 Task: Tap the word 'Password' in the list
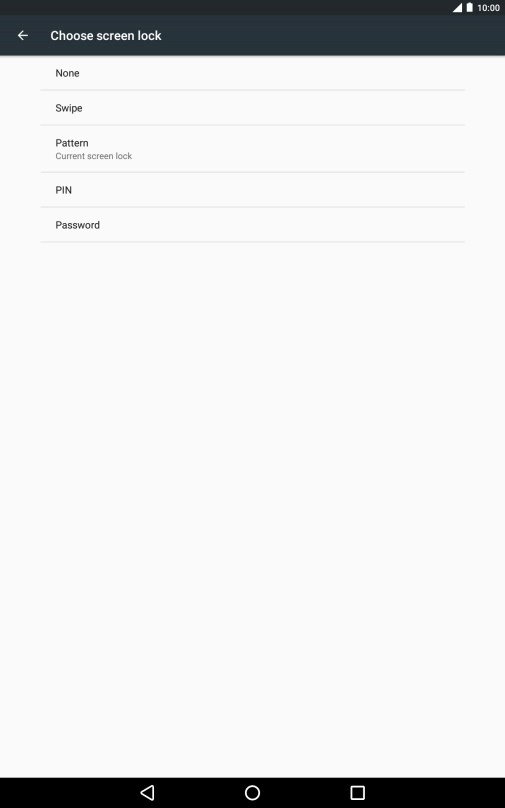78,225
